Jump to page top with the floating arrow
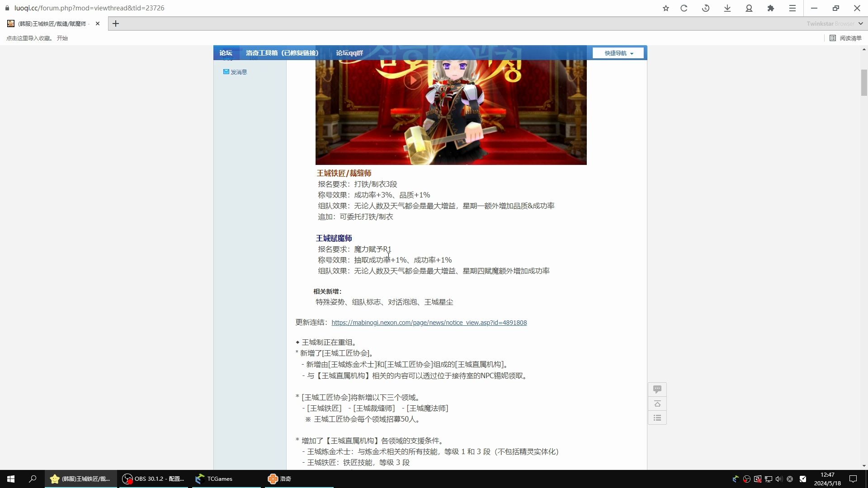The height and width of the screenshot is (488, 868). point(657,404)
